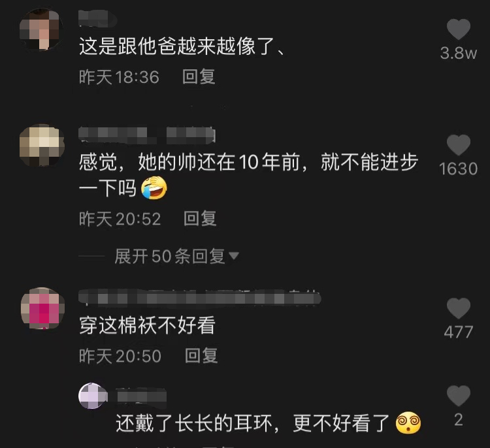This screenshot has width=490, height=448.
Task: Tap the third commenter's long blurred username
Action: (200, 296)
